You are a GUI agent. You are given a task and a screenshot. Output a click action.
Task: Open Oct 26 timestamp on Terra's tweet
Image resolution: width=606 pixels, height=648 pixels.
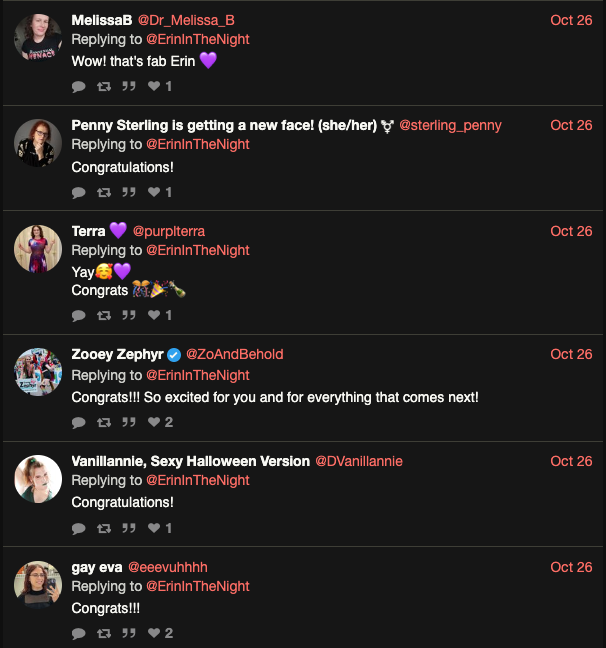coord(571,231)
